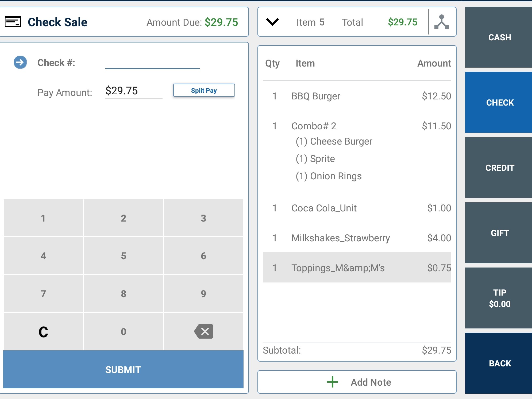Click the split order icon
Image resolution: width=532 pixels, height=399 pixels.
(441, 22)
